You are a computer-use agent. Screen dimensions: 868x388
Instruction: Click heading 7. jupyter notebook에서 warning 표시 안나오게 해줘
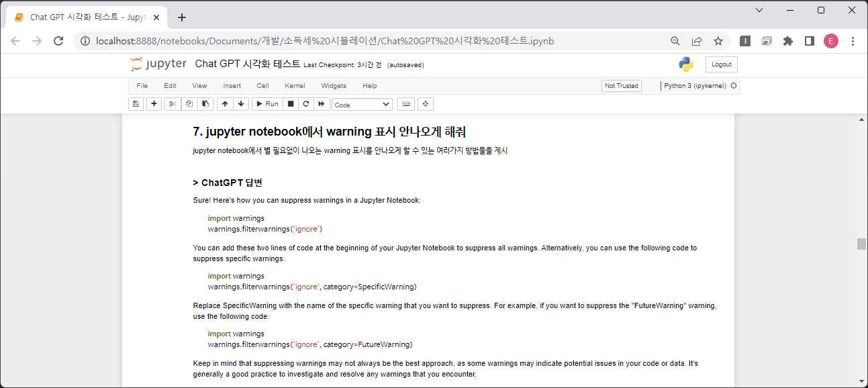pyautogui.click(x=329, y=131)
